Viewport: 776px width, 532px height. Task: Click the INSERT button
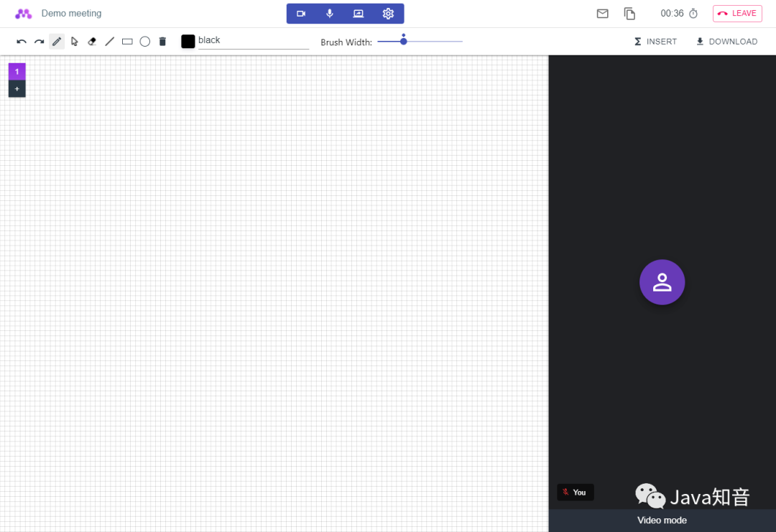coord(656,42)
